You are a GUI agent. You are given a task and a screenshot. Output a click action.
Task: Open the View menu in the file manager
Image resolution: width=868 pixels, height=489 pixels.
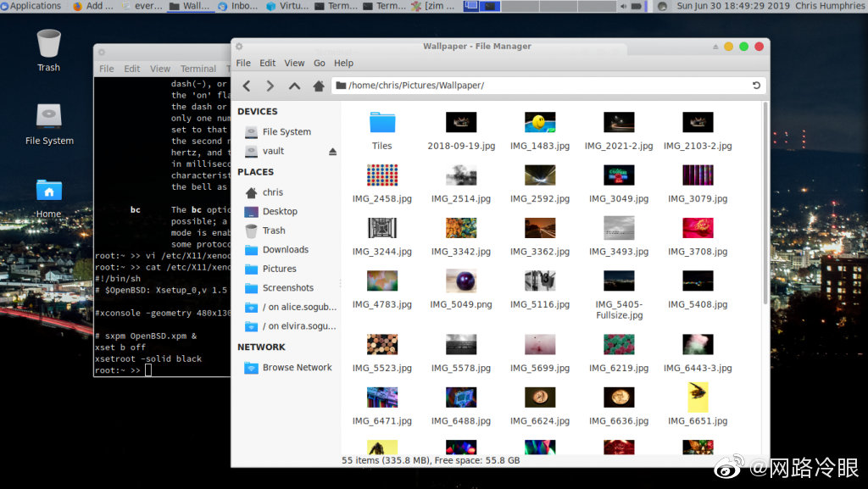click(294, 63)
